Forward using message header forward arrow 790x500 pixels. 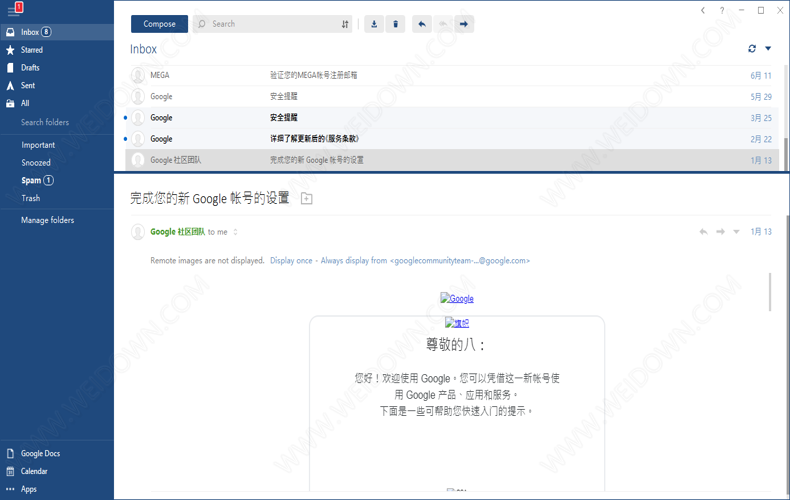coord(720,232)
